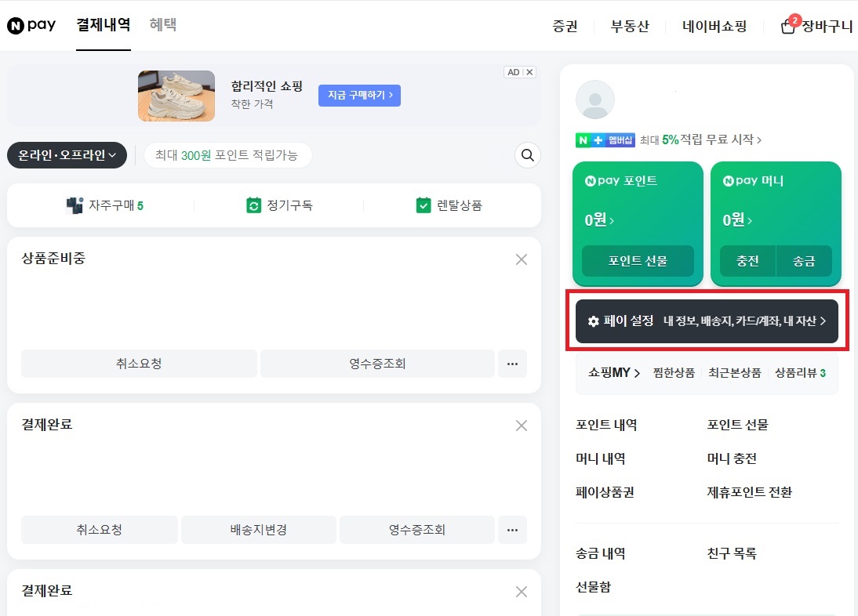The height and width of the screenshot is (616, 858).
Task: Close the first 결제완료 order card
Action: [522, 426]
